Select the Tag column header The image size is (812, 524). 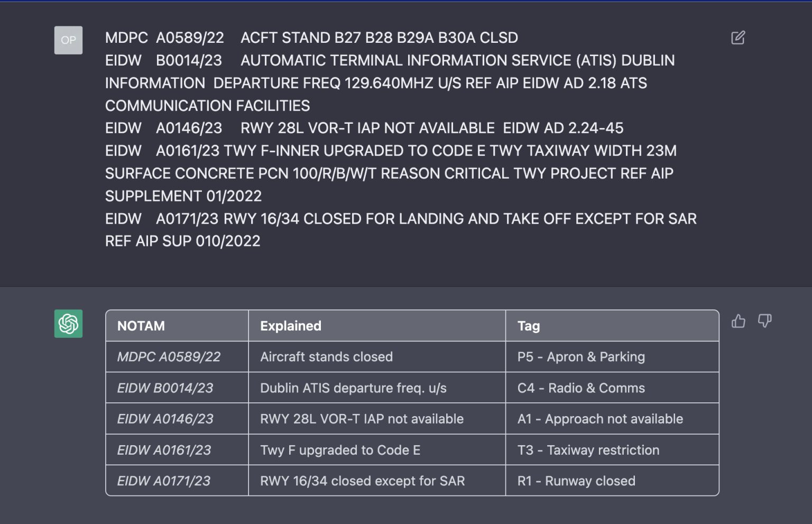pos(529,326)
